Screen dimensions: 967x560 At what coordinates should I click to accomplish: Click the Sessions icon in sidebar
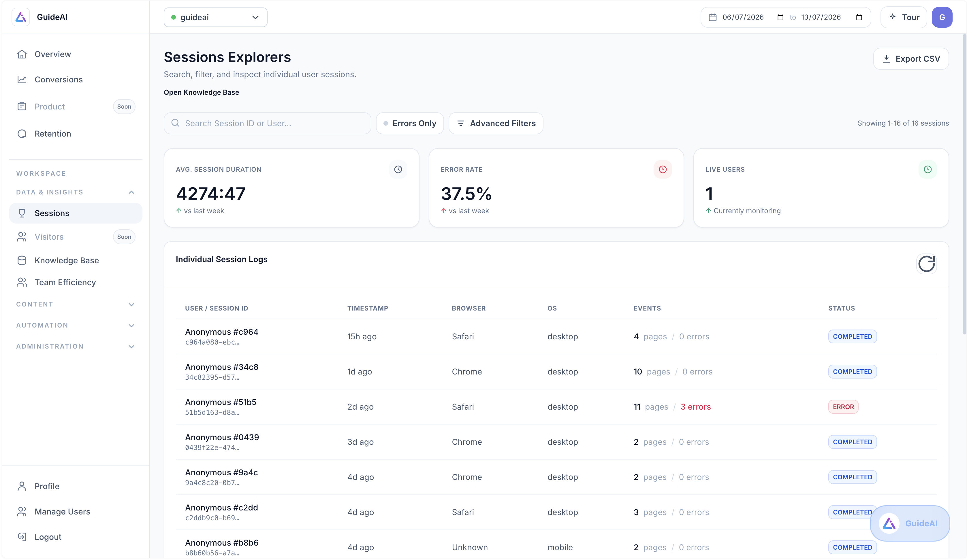(22, 213)
